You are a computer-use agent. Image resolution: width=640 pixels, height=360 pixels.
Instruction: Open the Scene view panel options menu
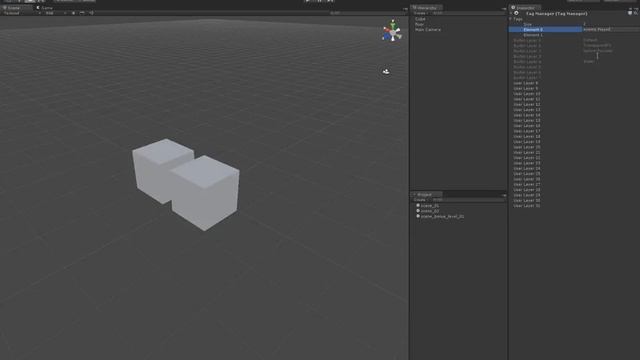pyautogui.click(x=405, y=9)
